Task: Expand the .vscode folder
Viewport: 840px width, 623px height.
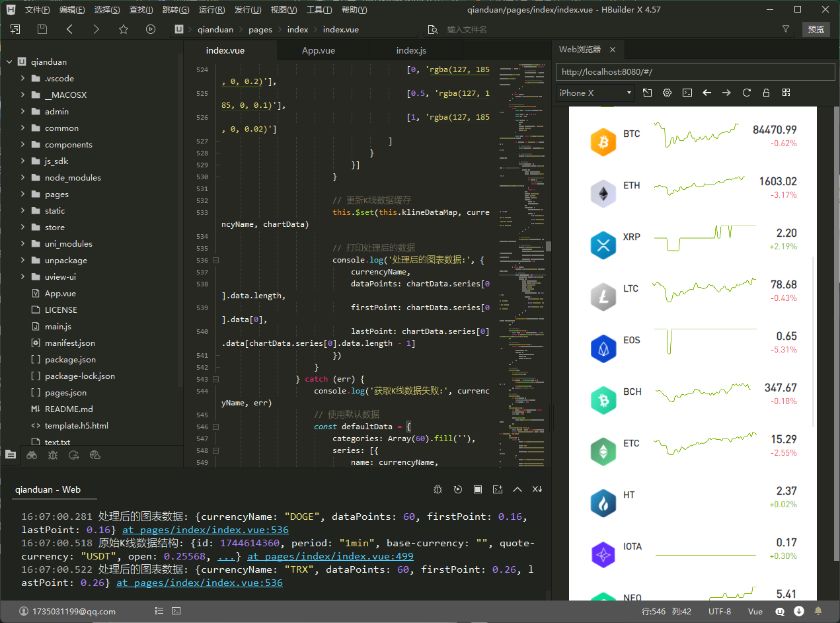Action: point(22,79)
